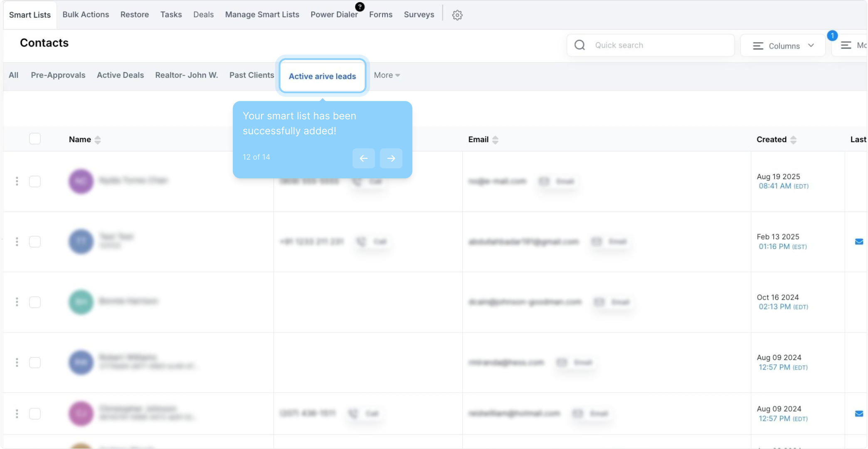Focus the Quick search field
Screen dimensions: 868x449
661,45
